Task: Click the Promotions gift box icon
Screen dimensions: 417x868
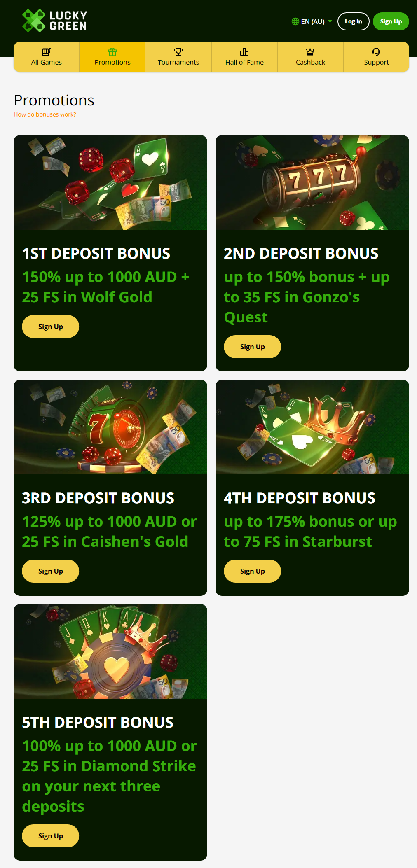Action: tap(112, 52)
